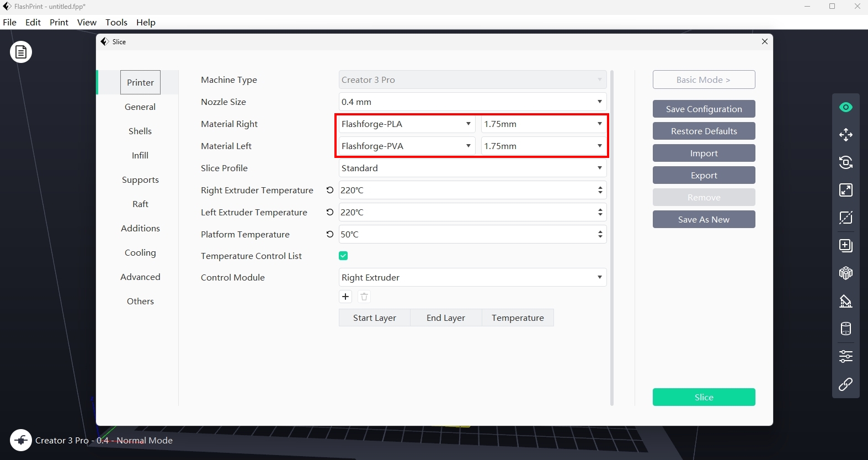Viewport: 868px width, 460px height.
Task: Open slice settings sliders icon
Action: coord(845,356)
